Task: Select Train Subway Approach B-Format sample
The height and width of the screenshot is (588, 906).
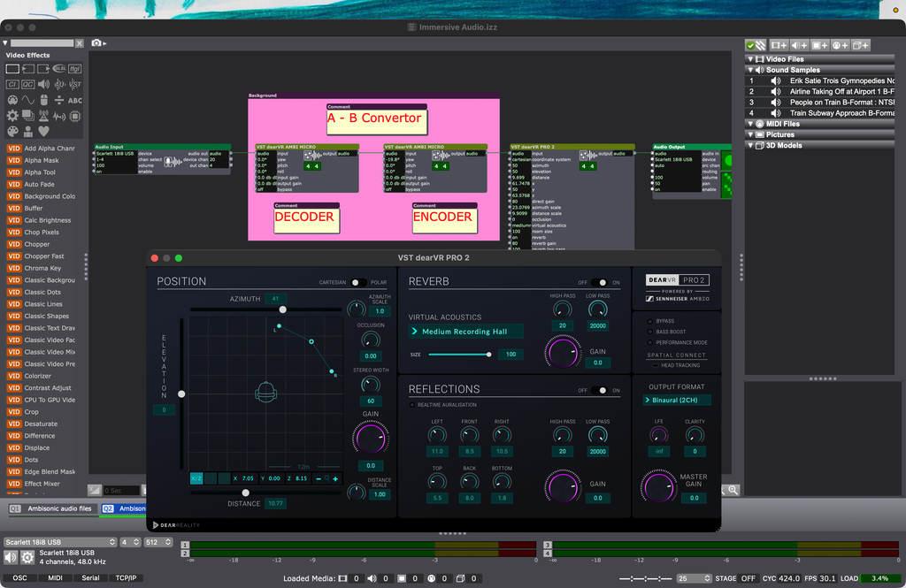Action: point(819,113)
